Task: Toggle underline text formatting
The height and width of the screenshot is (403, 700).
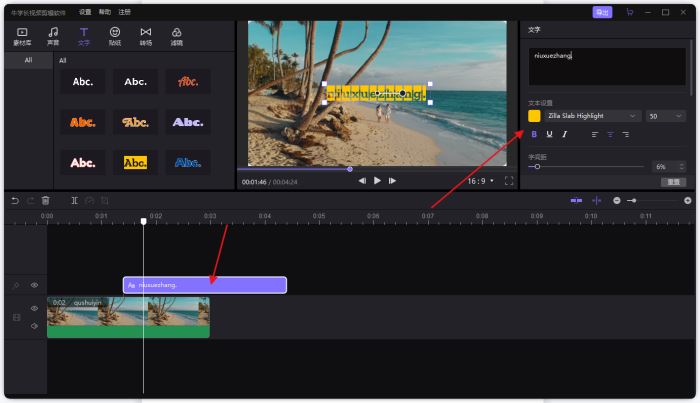Action: click(549, 134)
